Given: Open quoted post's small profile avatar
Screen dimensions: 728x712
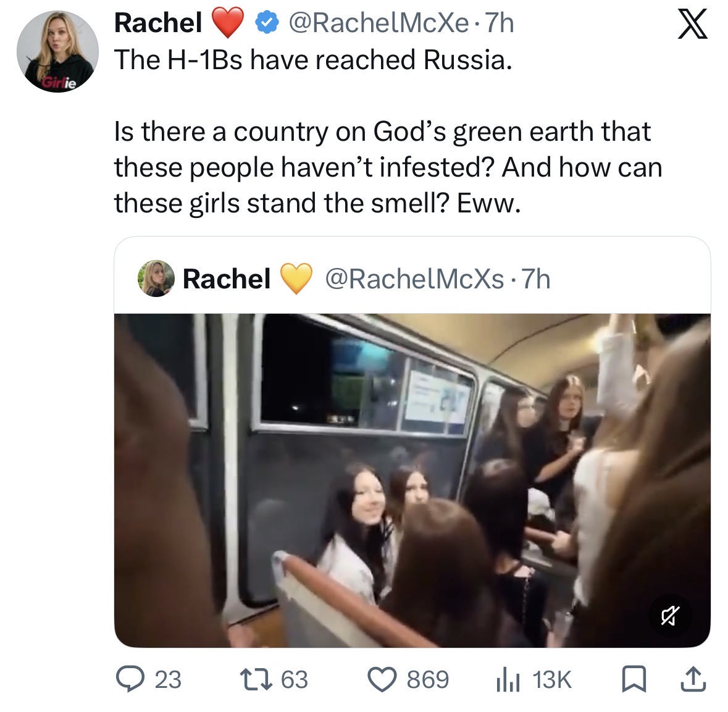Looking at the screenshot, I should pyautogui.click(x=156, y=279).
